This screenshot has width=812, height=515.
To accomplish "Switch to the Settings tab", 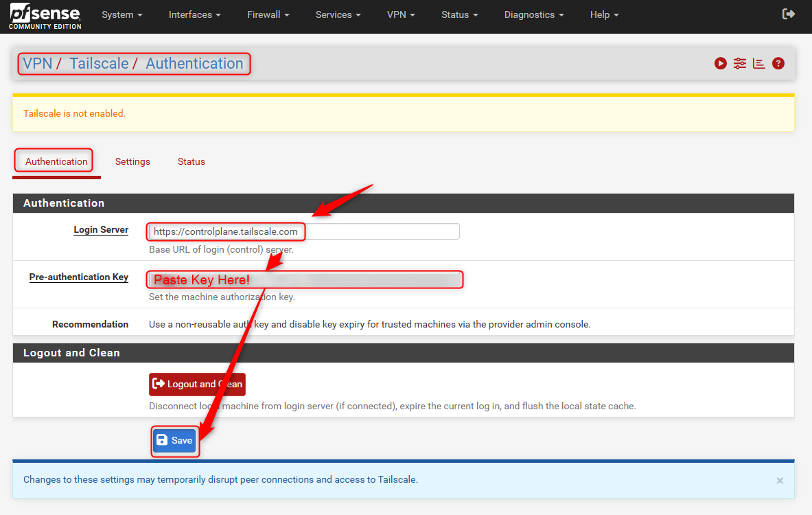I will (x=132, y=161).
